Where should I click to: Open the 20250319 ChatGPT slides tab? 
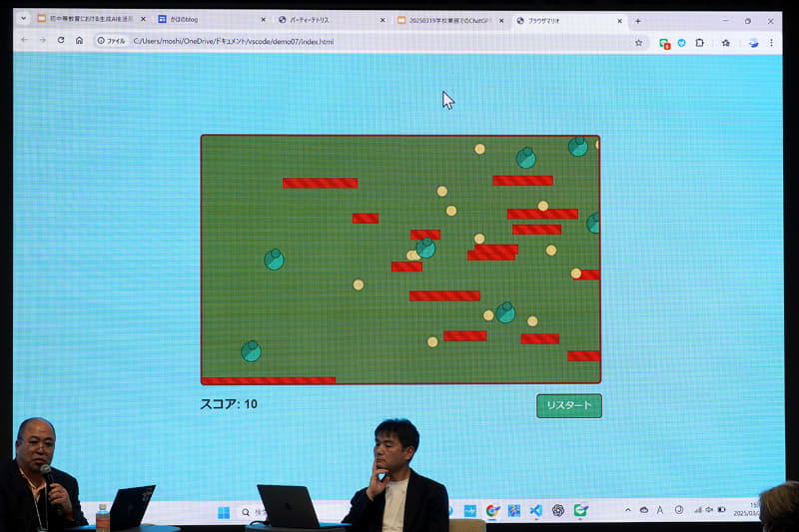tap(450, 20)
